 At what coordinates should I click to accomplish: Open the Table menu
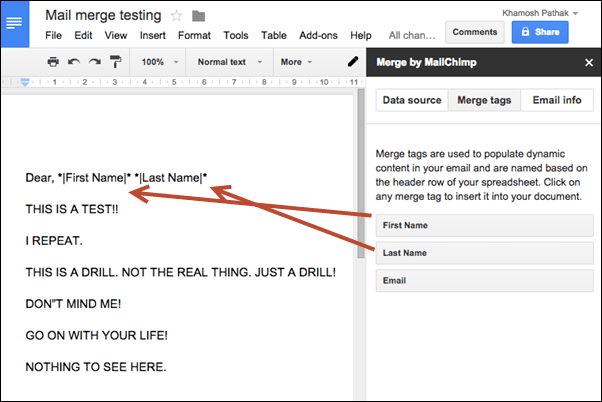tap(274, 35)
